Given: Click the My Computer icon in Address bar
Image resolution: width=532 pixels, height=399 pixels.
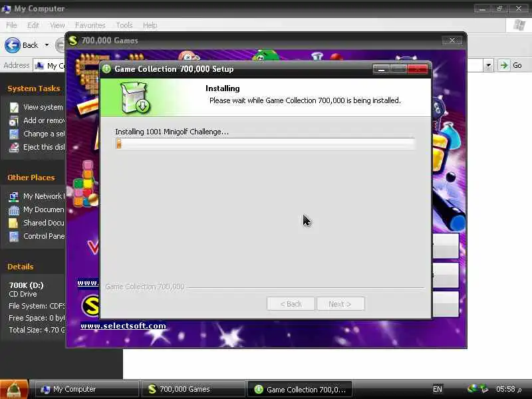Looking at the screenshot, I should pos(40,65).
